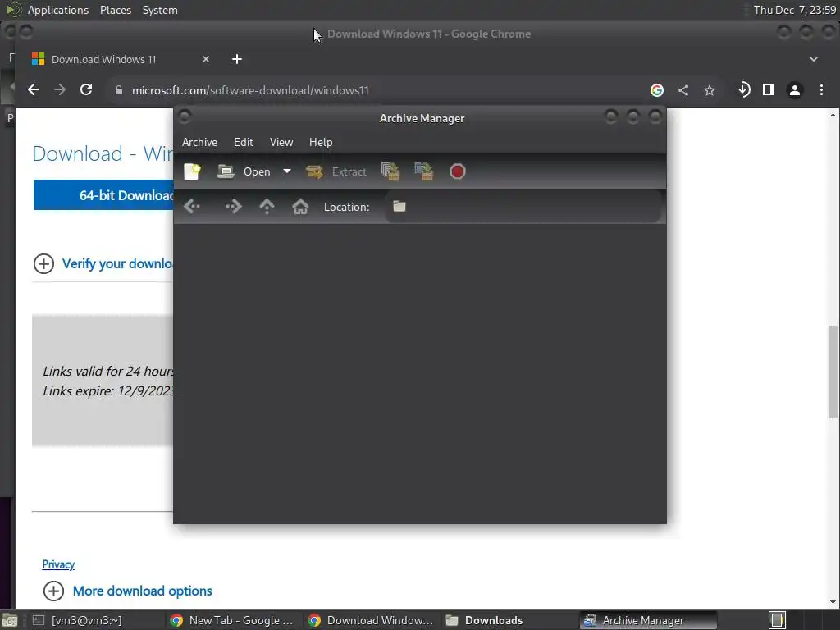
Task: Open the Help menu in Archive Manager
Action: tap(321, 142)
